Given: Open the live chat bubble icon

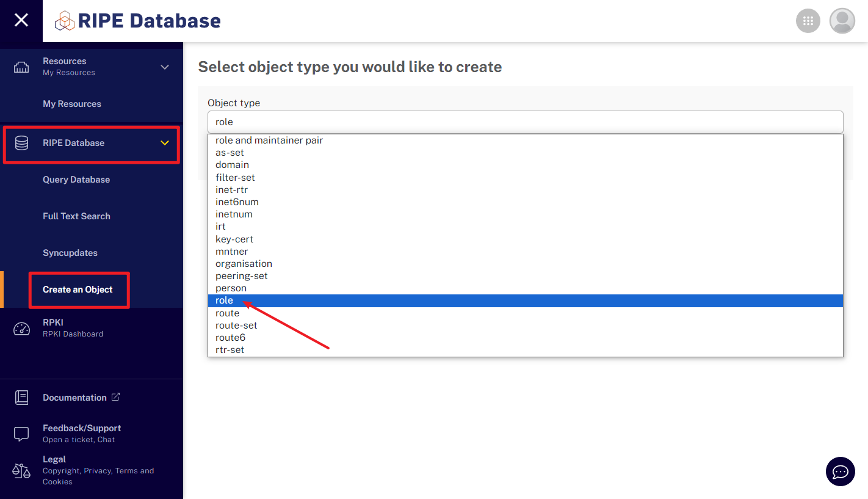Looking at the screenshot, I should [x=841, y=472].
